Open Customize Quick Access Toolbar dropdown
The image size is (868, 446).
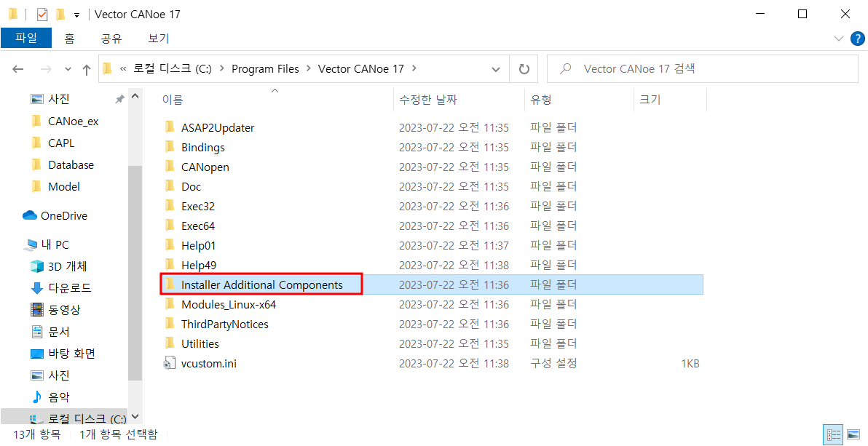[76, 15]
